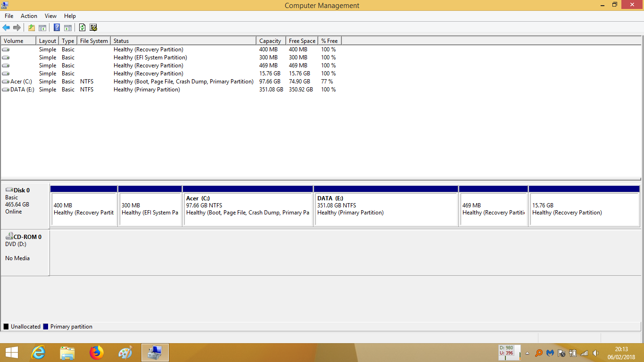Select the drive icon of the 15.76 GB row
This screenshot has height=362, width=644.
pos(6,74)
